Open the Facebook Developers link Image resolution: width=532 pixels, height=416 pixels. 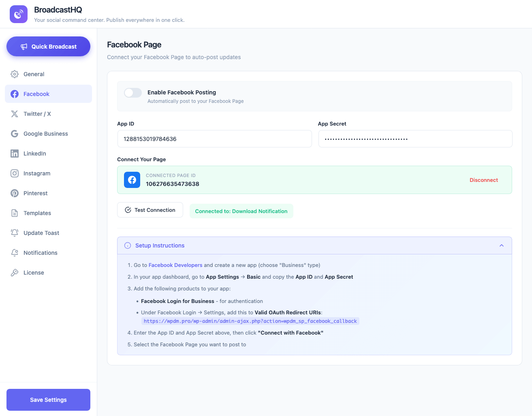coord(175,265)
